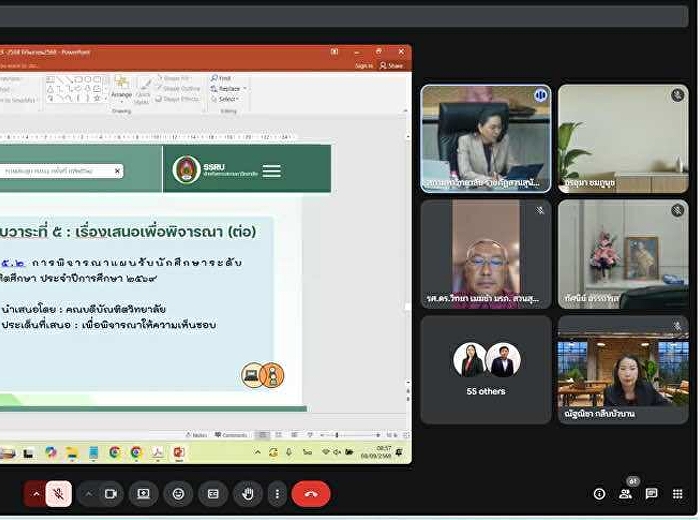Turn on closed captions
700x520 pixels.
(213, 494)
